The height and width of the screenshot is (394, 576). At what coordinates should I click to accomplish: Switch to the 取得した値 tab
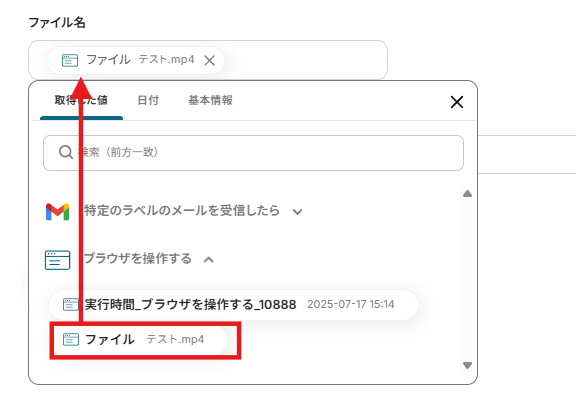point(81,100)
